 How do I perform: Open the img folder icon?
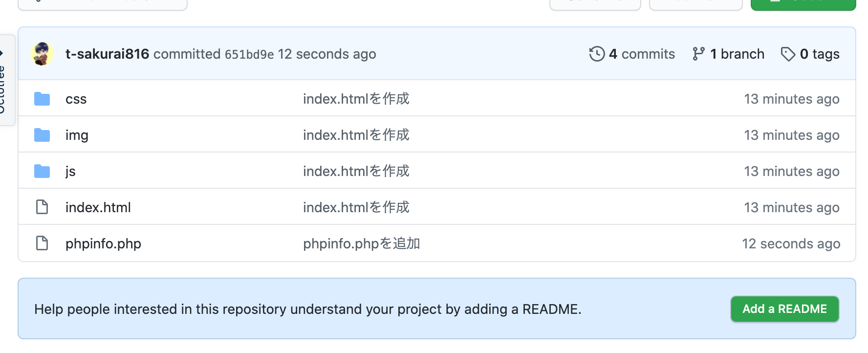pyautogui.click(x=42, y=135)
